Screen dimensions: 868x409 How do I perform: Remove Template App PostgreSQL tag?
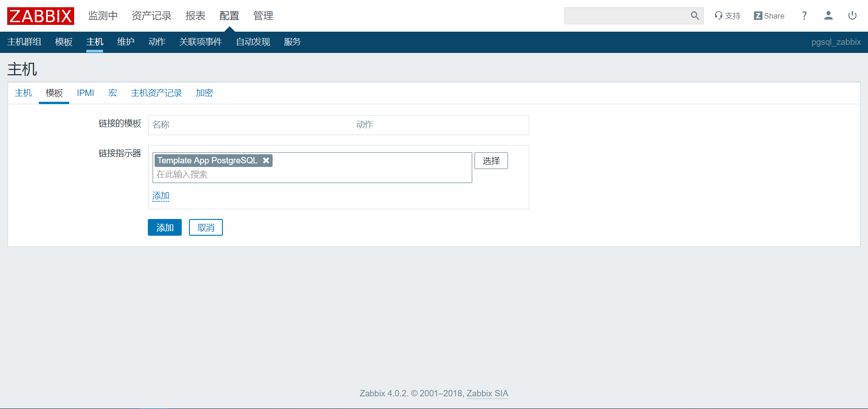(266, 161)
